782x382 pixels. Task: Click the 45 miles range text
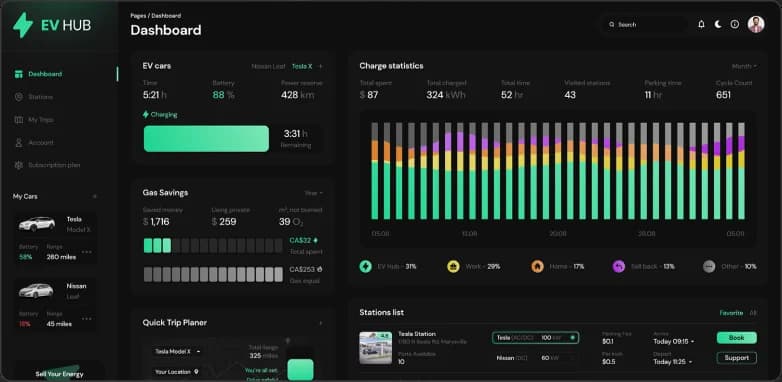tap(59, 324)
